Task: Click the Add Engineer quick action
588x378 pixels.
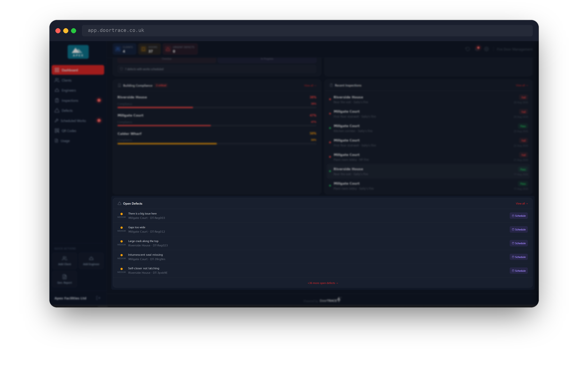Action: pos(91,261)
